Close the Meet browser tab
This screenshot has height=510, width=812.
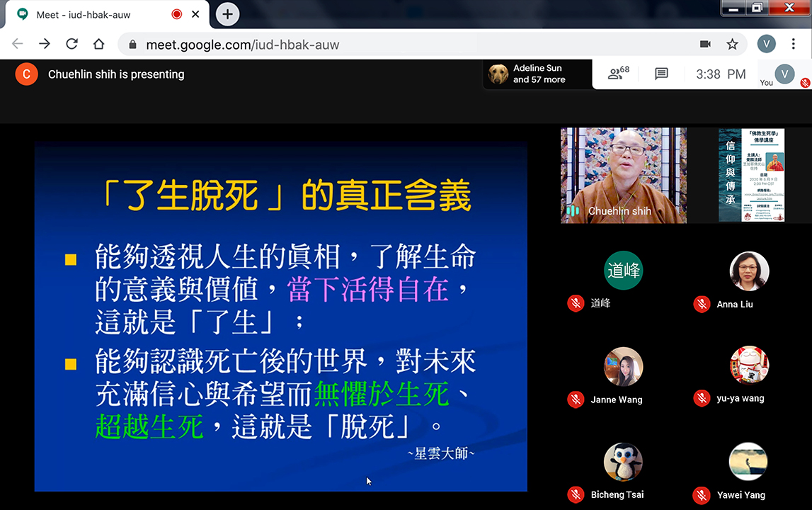tap(196, 14)
